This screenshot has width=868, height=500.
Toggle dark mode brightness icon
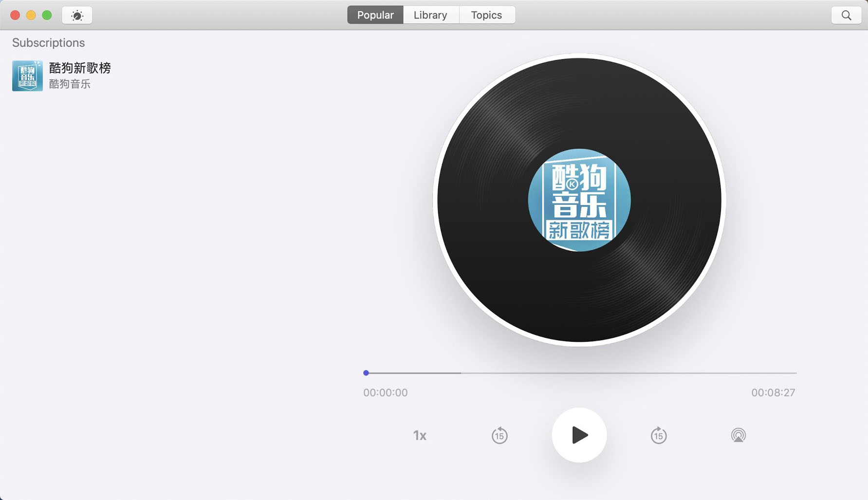point(77,15)
